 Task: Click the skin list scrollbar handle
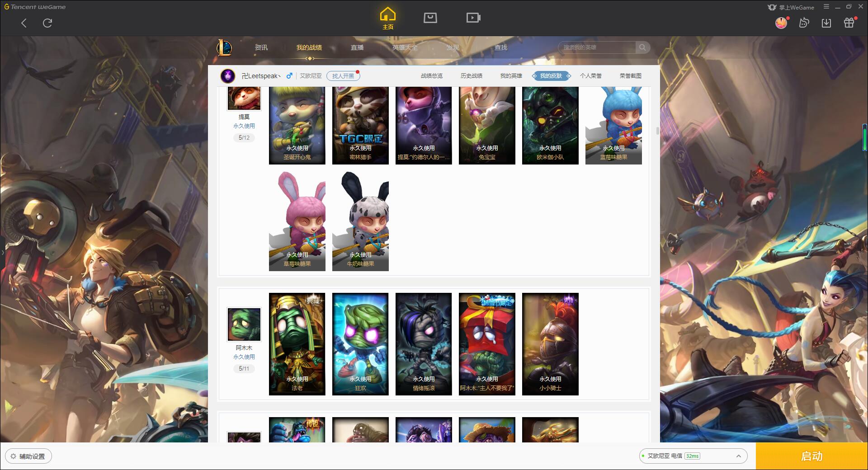point(657,131)
